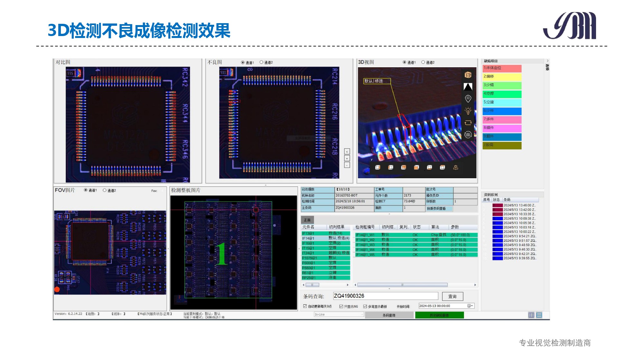
Task: Click the 3D cube view icon
Action: point(468,75)
